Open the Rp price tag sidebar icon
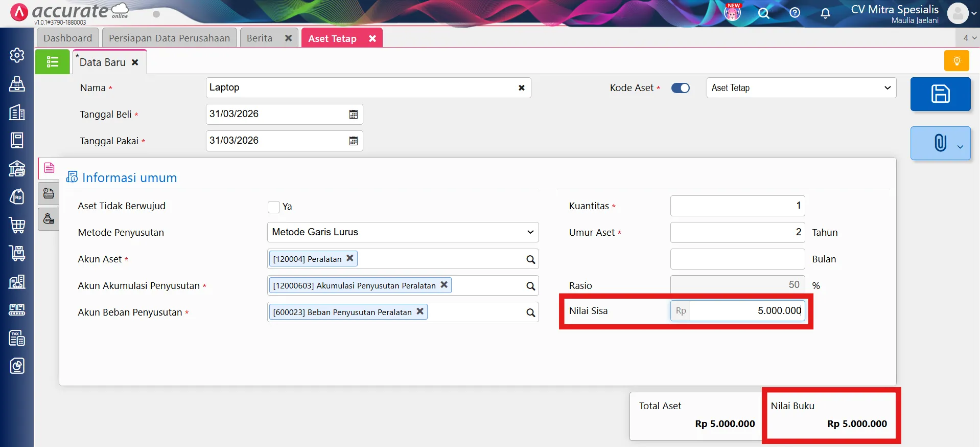Screen dimensions: 980x447 tap(17, 197)
